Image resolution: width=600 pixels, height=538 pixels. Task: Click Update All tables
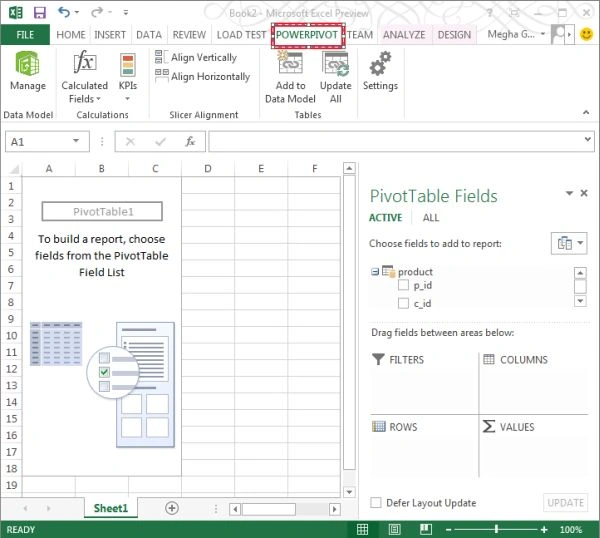(336, 78)
